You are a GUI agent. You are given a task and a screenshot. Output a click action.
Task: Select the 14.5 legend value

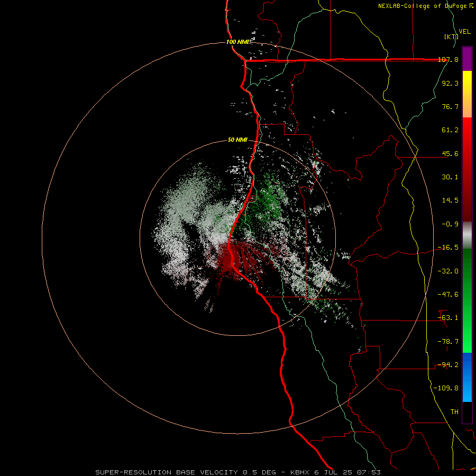click(450, 200)
